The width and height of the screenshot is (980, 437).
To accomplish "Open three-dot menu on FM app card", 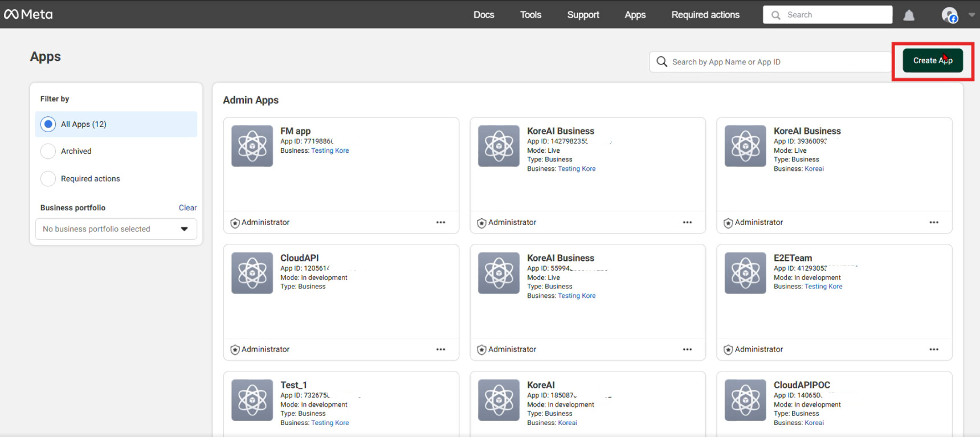I will click(x=440, y=222).
